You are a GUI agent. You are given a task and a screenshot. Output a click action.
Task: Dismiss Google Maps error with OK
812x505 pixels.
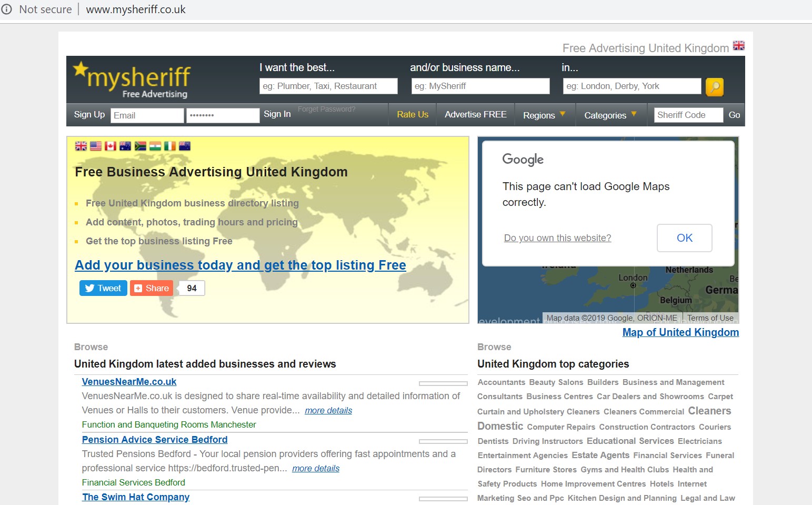coord(685,238)
